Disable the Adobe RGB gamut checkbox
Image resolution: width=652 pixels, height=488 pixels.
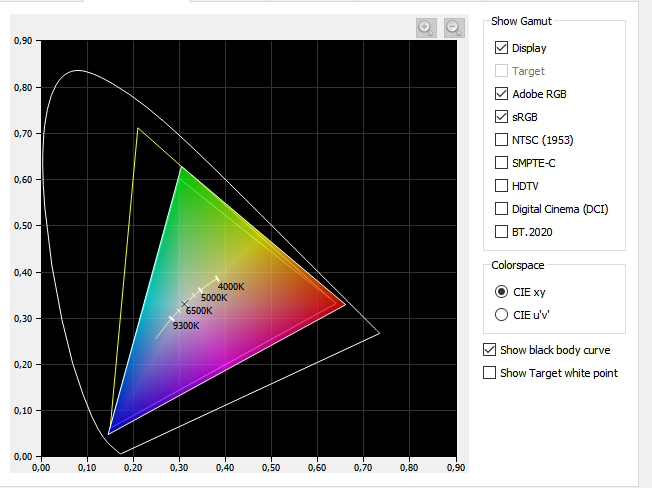pyautogui.click(x=501, y=94)
